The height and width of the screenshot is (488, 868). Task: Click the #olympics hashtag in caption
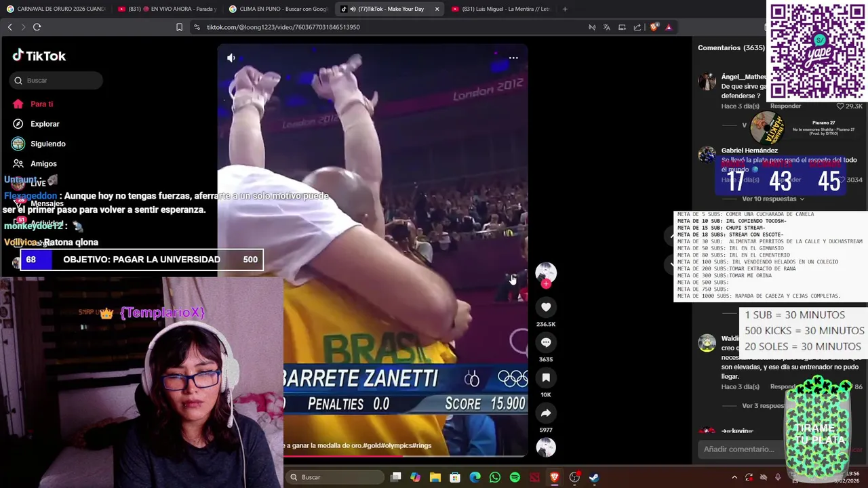click(x=399, y=445)
